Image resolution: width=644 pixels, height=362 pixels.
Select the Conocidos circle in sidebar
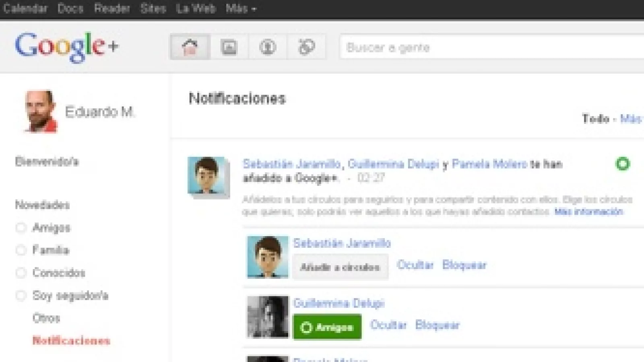pos(59,273)
